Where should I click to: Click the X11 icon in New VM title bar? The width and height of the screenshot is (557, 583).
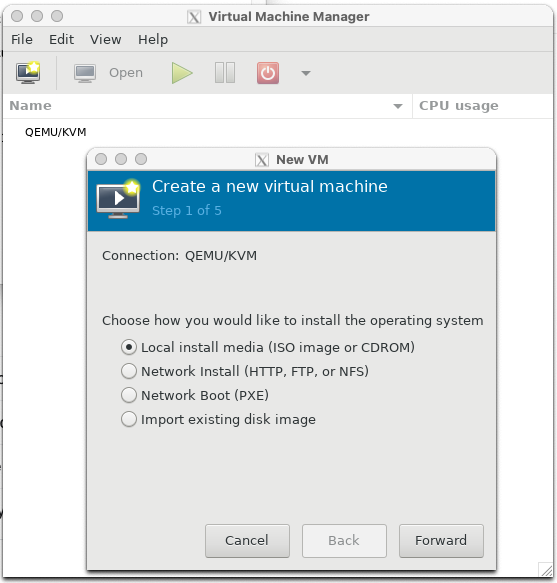(x=262, y=160)
